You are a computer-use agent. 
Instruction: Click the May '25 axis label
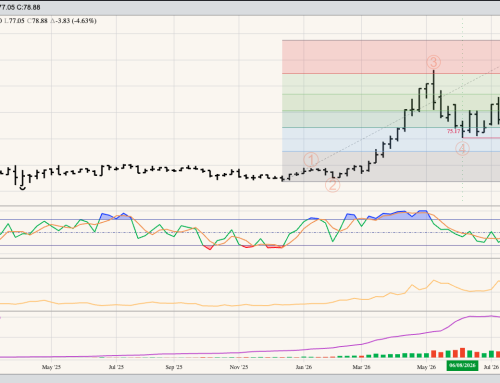[51, 367]
